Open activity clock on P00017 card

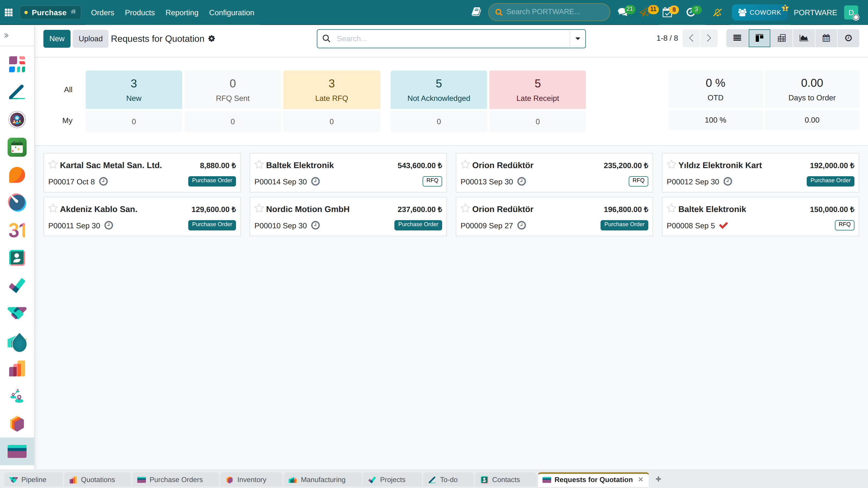(103, 182)
